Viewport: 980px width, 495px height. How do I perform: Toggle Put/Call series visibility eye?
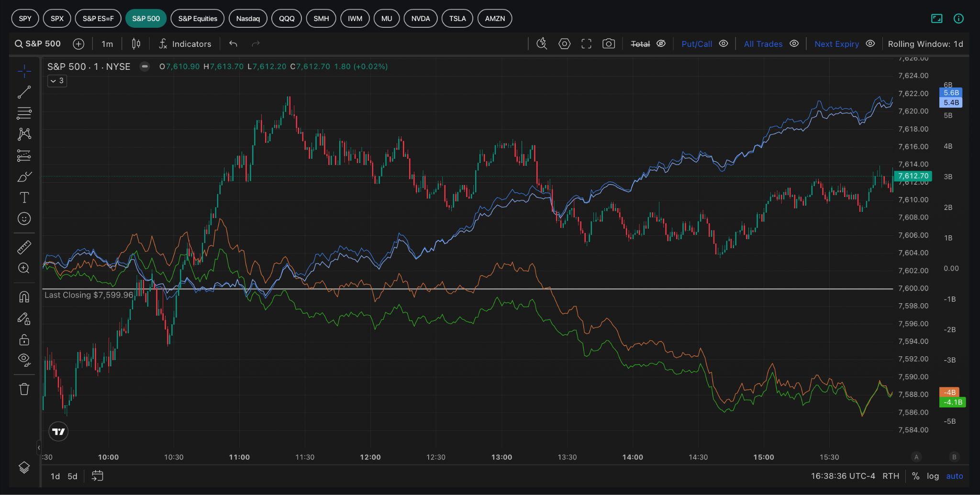click(x=724, y=44)
